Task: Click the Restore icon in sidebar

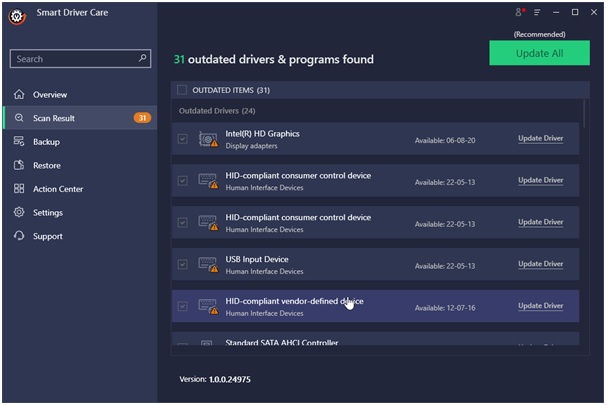Action: tap(20, 166)
